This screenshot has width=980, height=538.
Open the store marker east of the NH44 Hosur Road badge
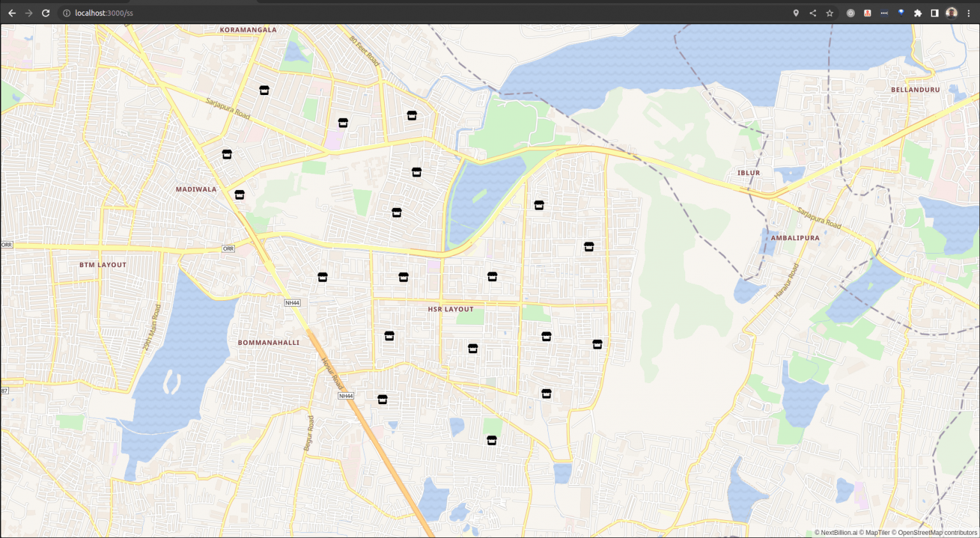tap(382, 399)
